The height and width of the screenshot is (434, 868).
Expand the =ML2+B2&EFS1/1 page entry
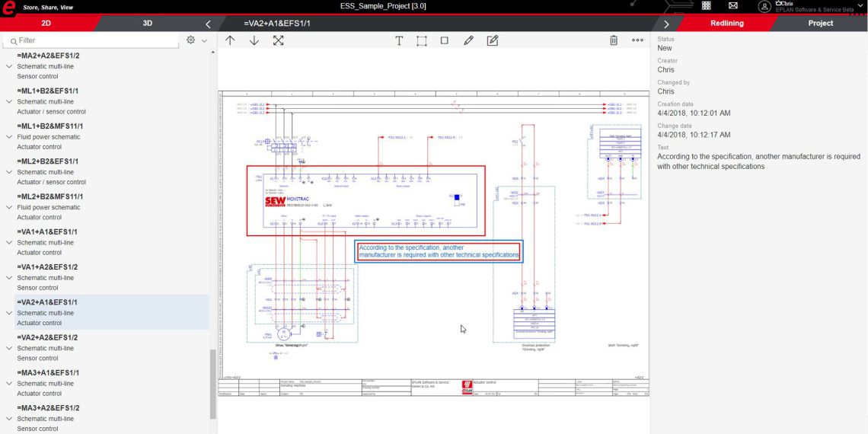point(9,173)
